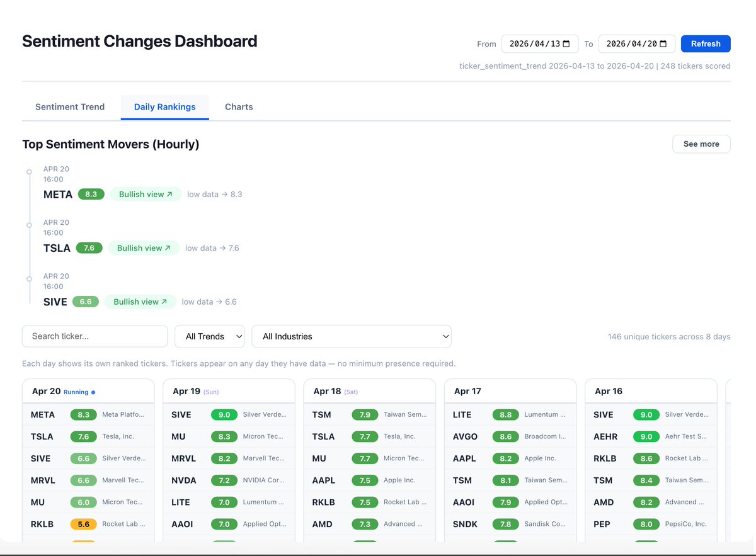Click the Bullish view badge for META
The width and height of the screenshot is (756, 556).
(x=146, y=194)
